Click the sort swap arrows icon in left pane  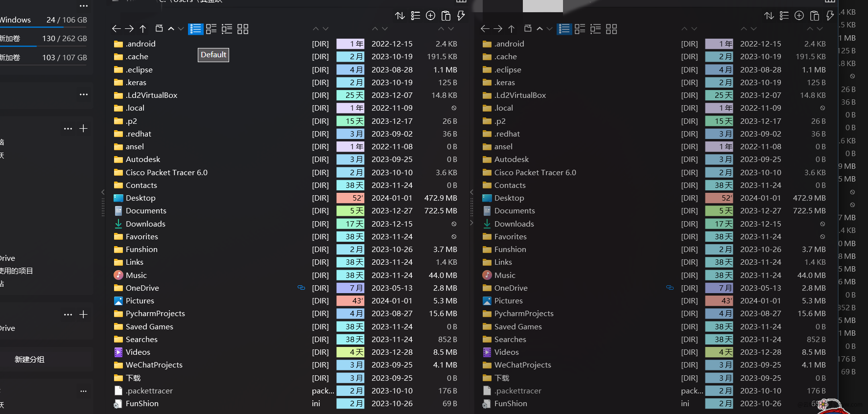[400, 16]
